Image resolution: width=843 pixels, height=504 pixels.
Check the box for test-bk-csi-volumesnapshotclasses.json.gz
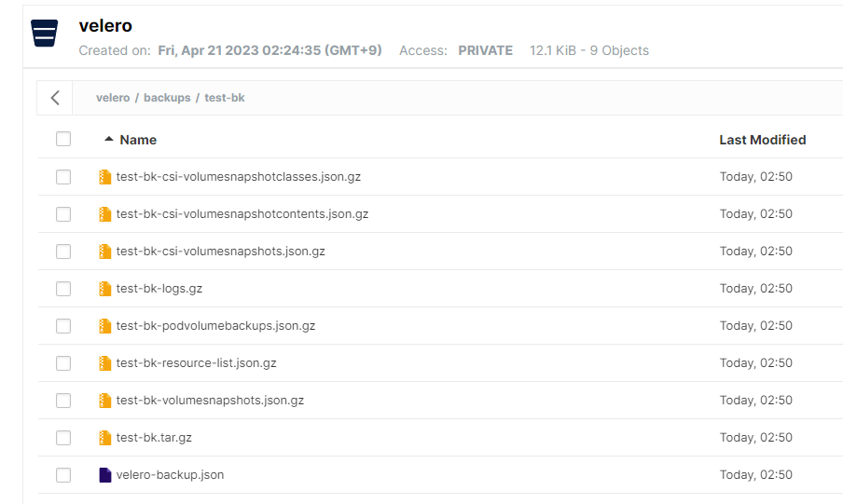[x=63, y=177]
